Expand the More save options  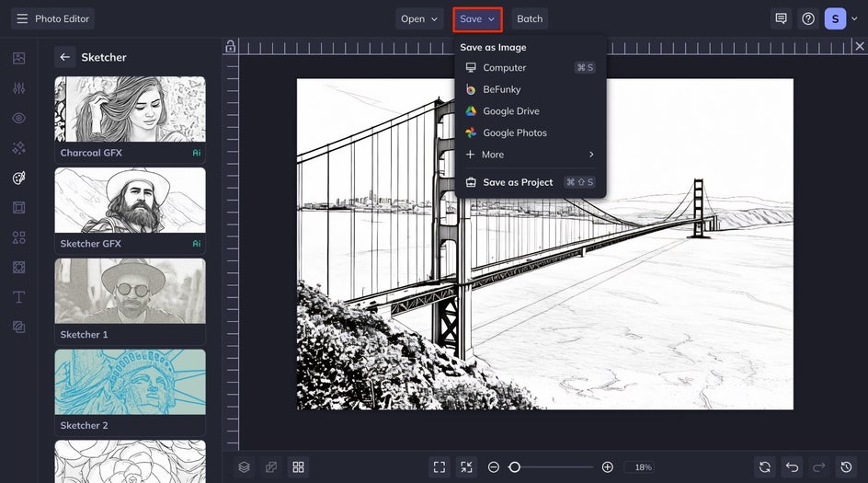tap(530, 155)
